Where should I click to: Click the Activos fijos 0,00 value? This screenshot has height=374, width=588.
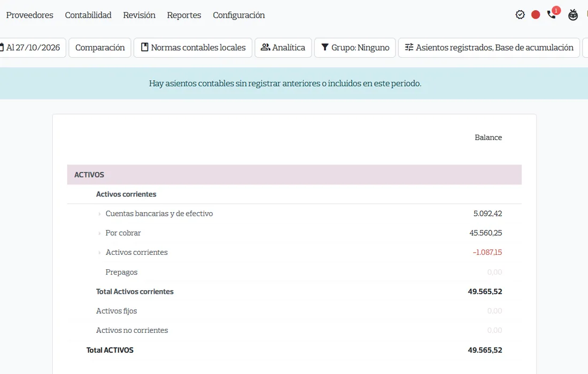494,311
